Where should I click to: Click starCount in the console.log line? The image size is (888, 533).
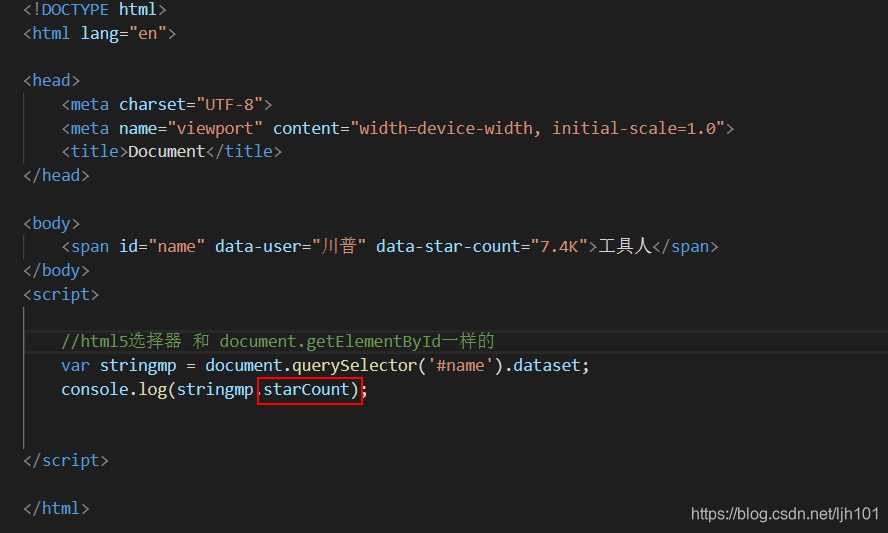(x=306, y=390)
